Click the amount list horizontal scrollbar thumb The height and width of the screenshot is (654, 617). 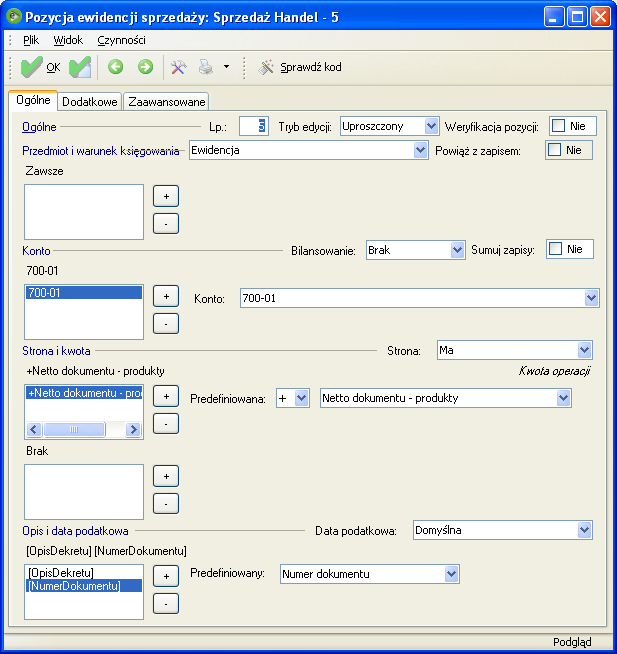(x=74, y=429)
